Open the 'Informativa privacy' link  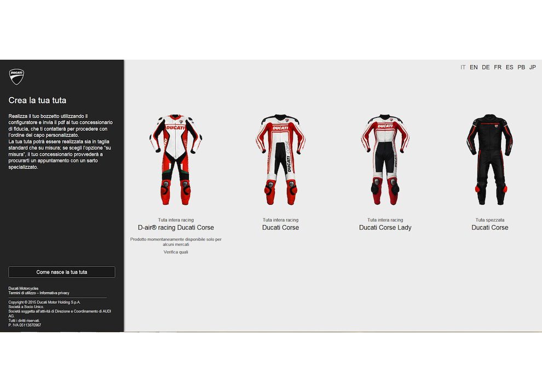pos(54,293)
